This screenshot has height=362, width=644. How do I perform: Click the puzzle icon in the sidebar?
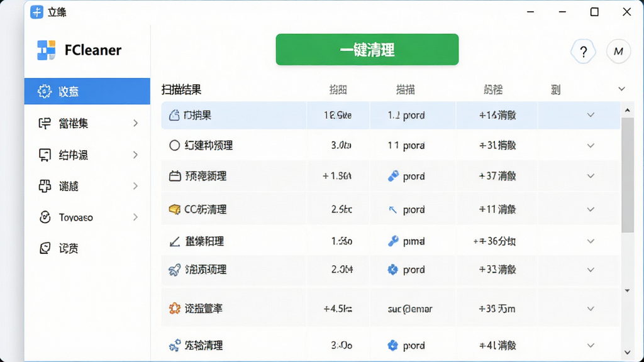pos(45,186)
